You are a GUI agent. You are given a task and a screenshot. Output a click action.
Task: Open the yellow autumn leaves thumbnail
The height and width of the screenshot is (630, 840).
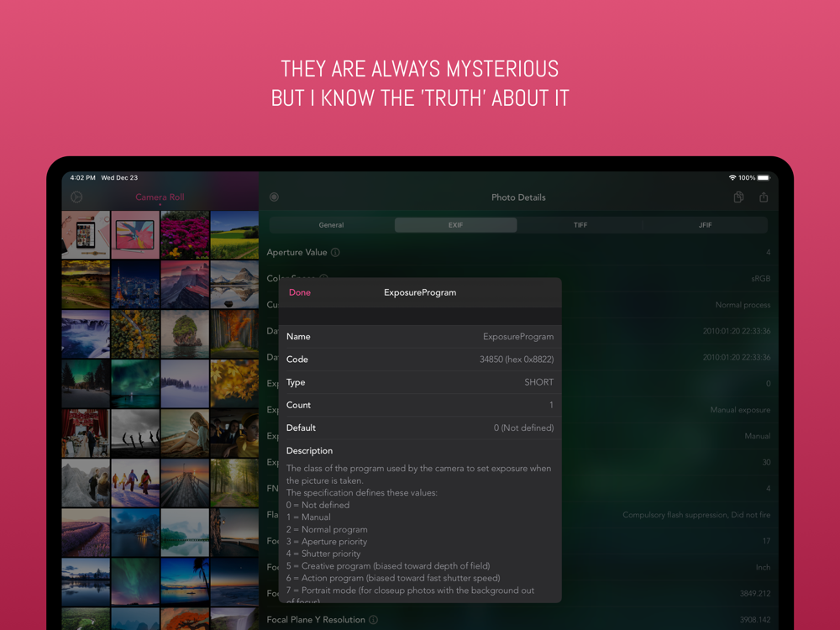coord(234,384)
